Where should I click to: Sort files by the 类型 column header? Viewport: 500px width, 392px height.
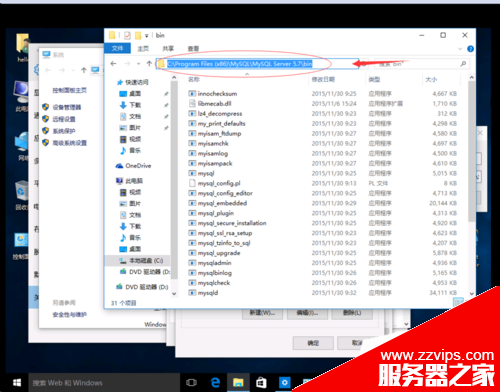[x=374, y=79]
